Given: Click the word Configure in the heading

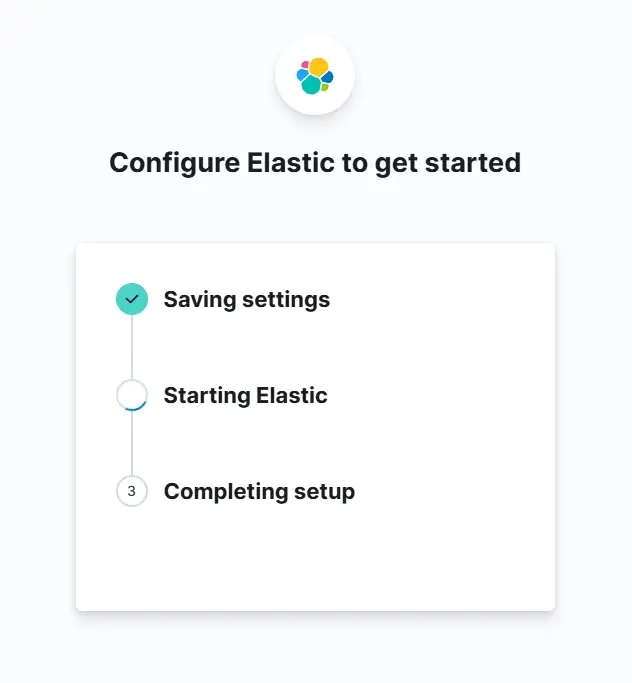Looking at the screenshot, I should pos(174,164).
